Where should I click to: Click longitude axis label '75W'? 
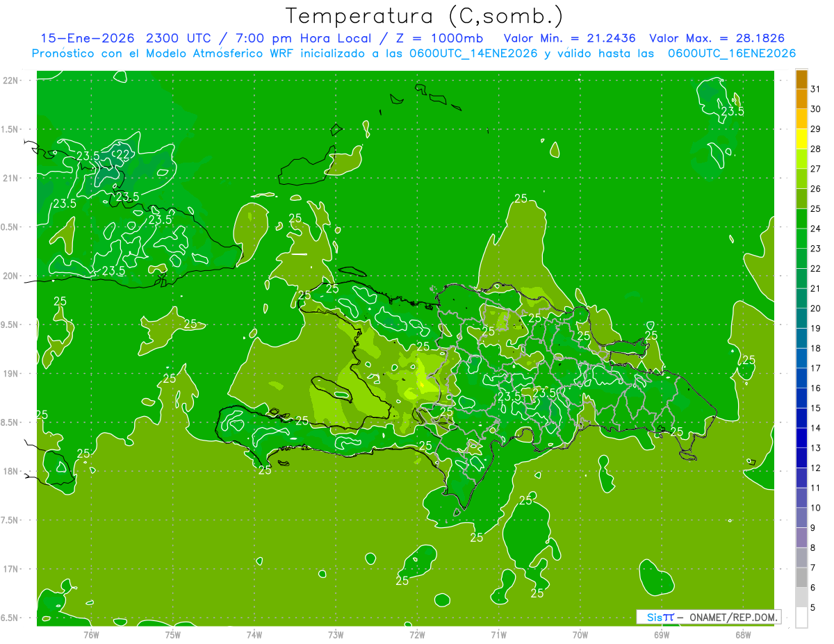click(173, 634)
